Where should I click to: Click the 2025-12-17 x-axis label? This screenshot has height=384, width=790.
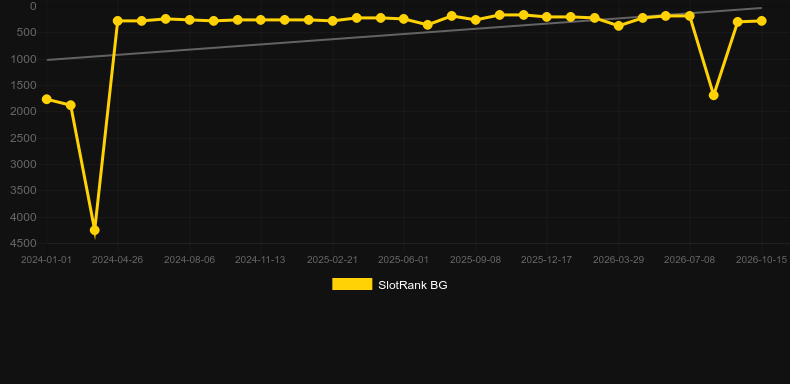(x=547, y=260)
